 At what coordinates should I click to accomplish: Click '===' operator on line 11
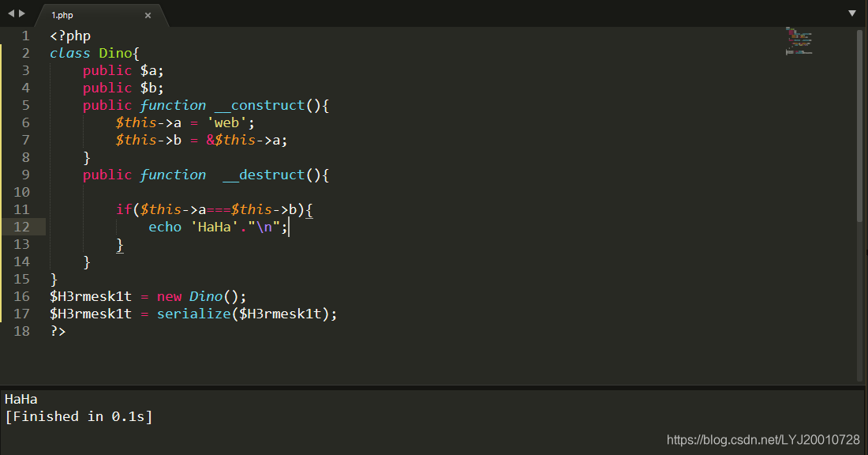(219, 209)
